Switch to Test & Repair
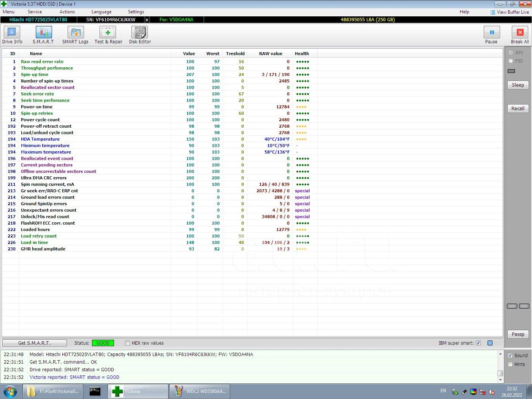 click(108, 35)
